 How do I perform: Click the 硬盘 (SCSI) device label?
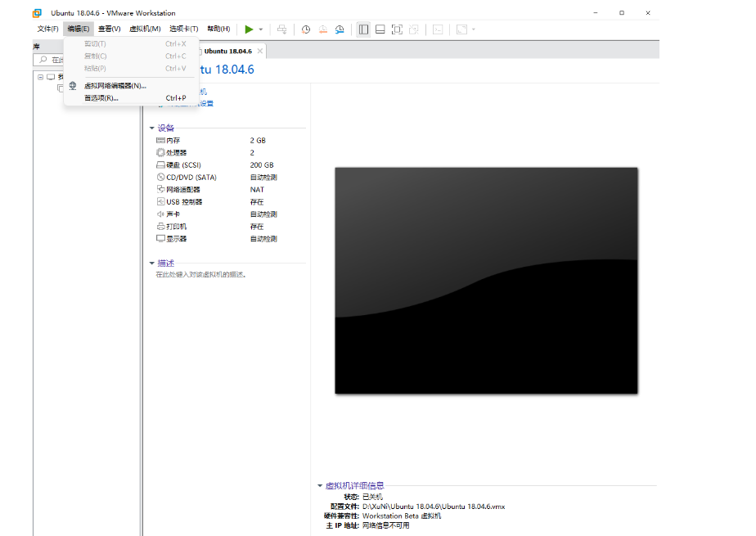(x=184, y=164)
